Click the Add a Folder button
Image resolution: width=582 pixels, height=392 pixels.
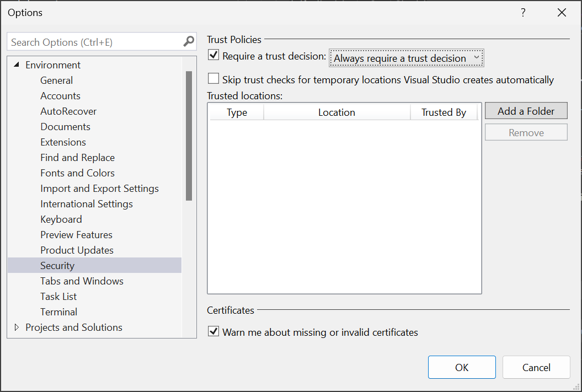click(525, 110)
